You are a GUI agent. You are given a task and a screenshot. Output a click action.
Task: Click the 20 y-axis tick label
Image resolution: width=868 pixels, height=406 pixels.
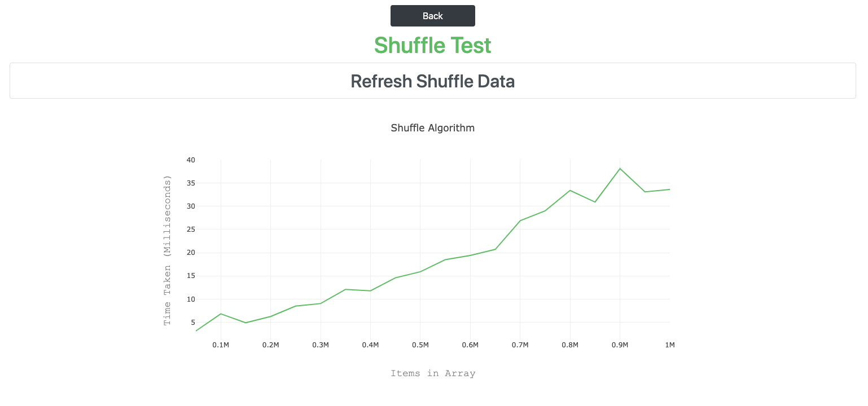click(x=191, y=253)
